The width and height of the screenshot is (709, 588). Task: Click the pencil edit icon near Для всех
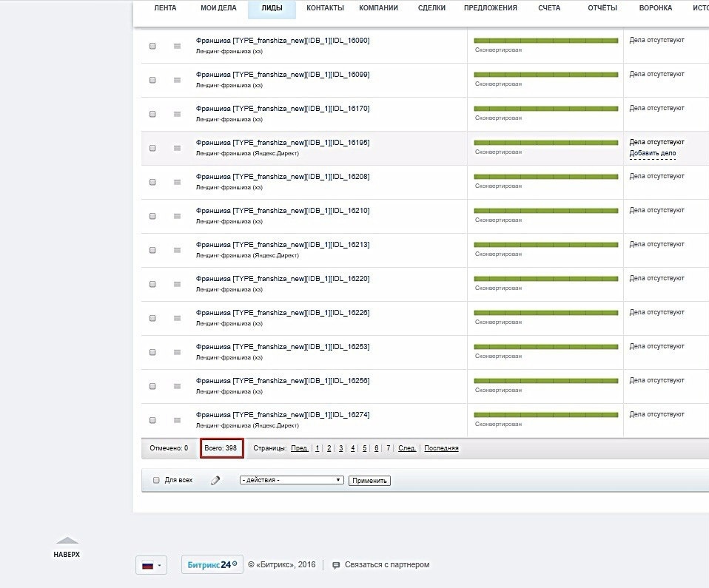[215, 480]
